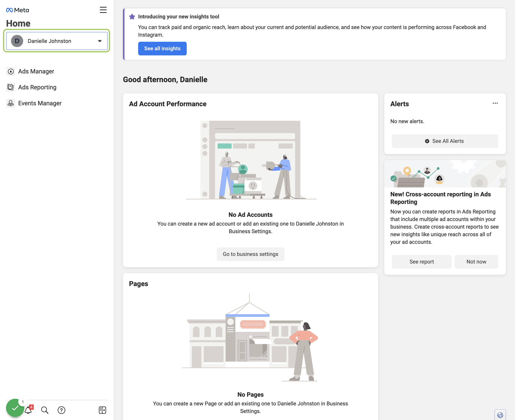
Task: Click the No Pages storefront illustration
Action: (250, 337)
